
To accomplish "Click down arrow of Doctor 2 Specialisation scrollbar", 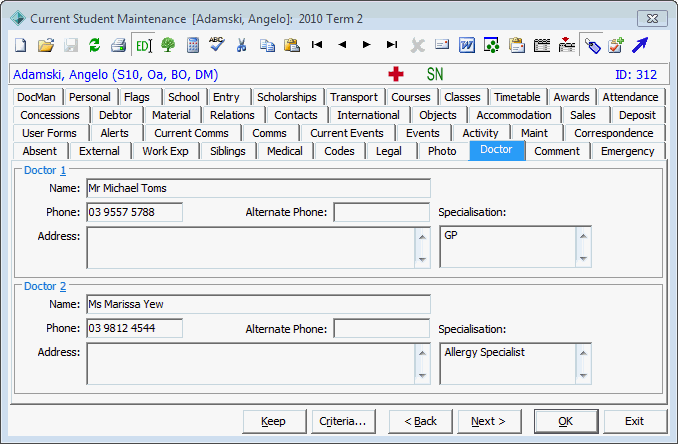I will [583, 376].
